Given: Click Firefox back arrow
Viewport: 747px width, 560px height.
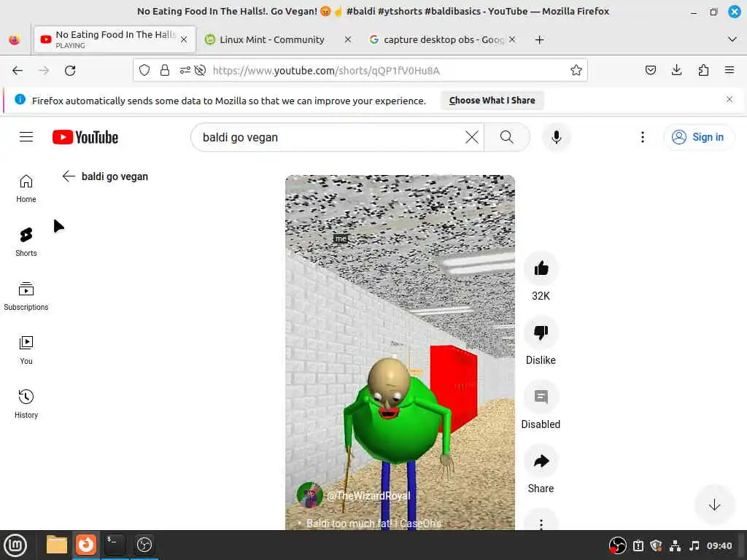Looking at the screenshot, I should tap(18, 71).
